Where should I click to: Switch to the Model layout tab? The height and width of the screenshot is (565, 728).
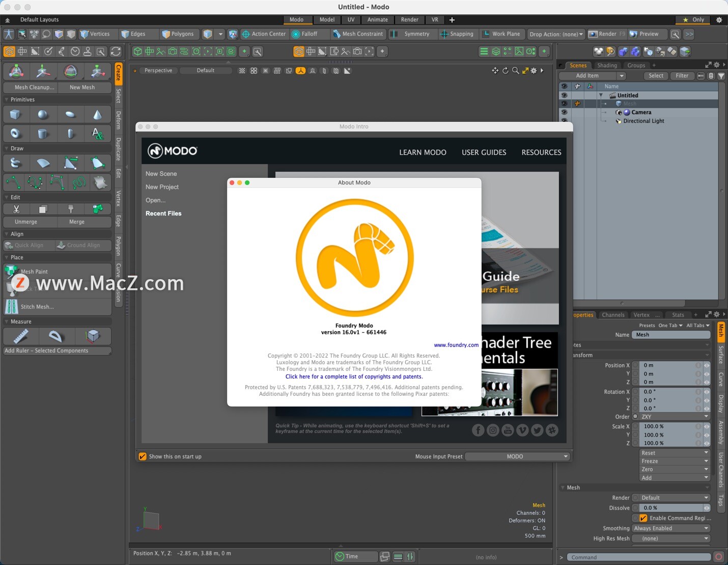(x=327, y=20)
